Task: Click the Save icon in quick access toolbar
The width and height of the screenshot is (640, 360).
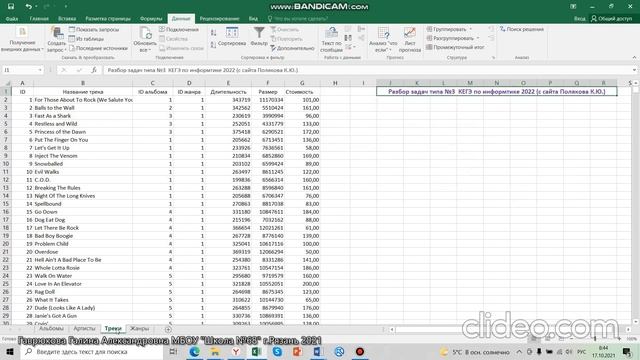Action: coord(11,7)
